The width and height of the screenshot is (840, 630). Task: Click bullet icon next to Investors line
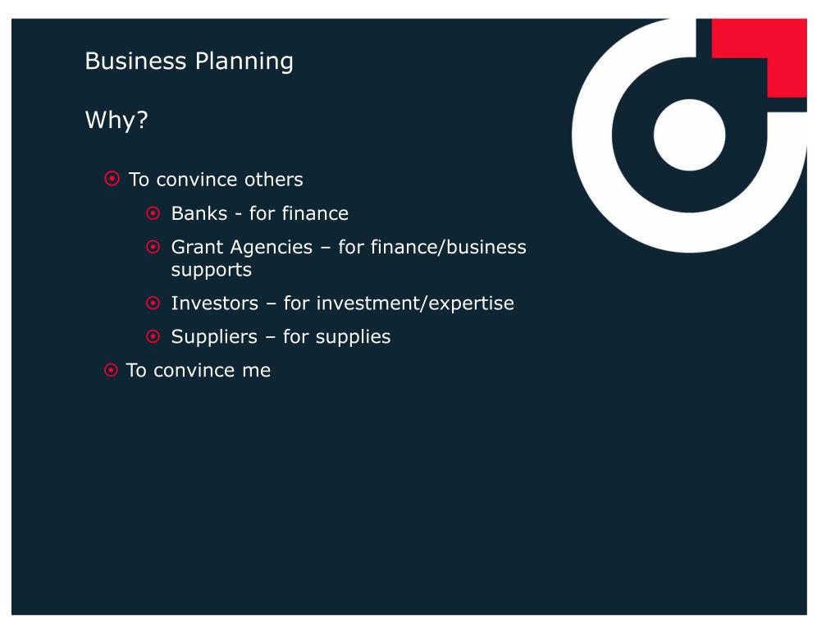(153, 304)
